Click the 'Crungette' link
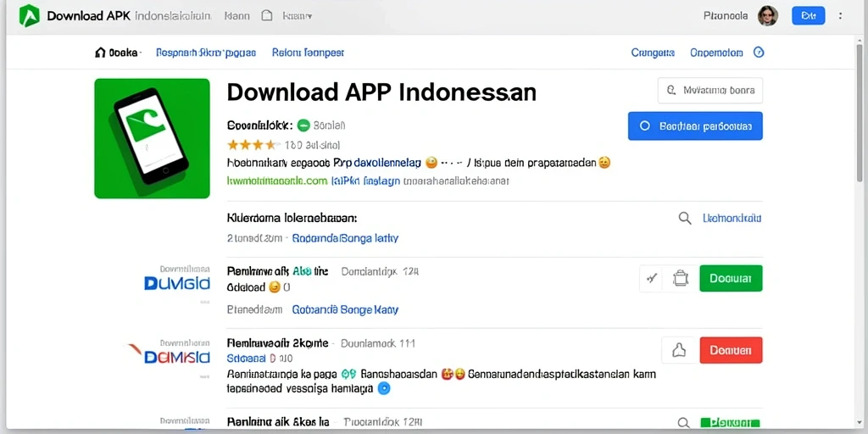The image size is (868, 434). 653,53
